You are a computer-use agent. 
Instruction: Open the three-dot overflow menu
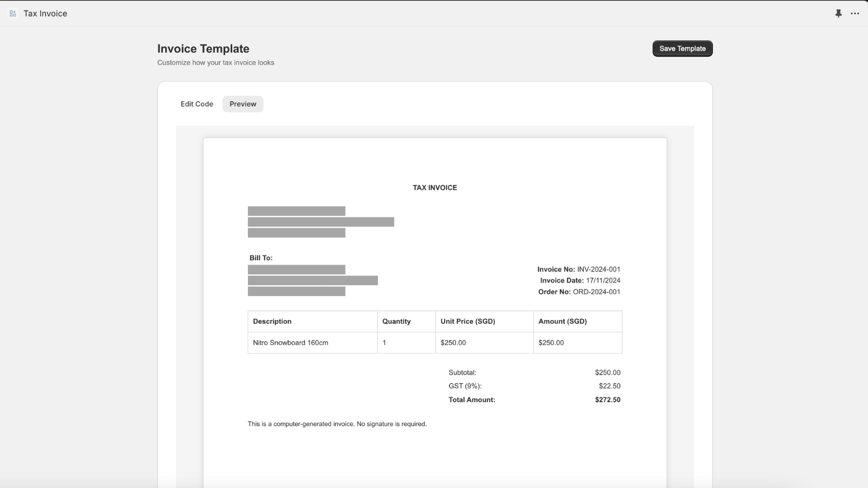(855, 13)
